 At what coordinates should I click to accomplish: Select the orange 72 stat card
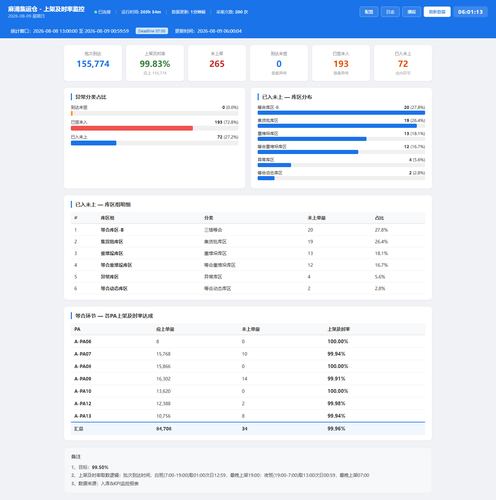click(x=403, y=63)
